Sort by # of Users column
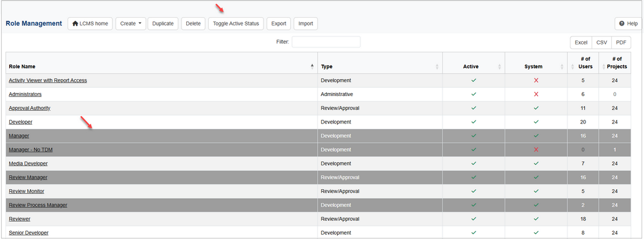The image size is (644, 239). pyautogui.click(x=583, y=63)
